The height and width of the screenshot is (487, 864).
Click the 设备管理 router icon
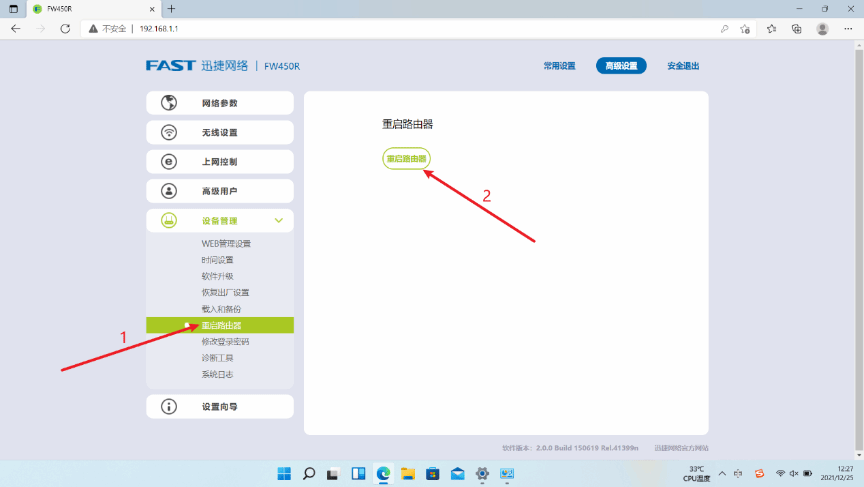coord(169,220)
